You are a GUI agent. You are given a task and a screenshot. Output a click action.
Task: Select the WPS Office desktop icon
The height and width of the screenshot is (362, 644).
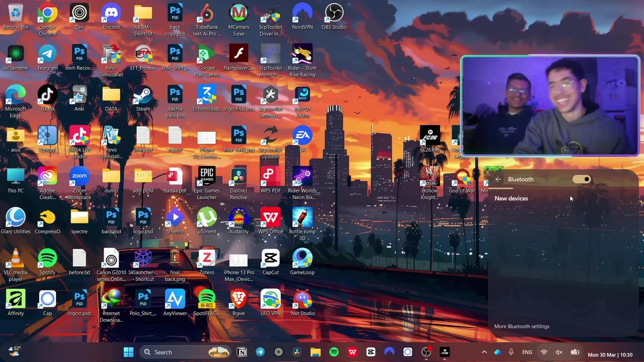270,221
